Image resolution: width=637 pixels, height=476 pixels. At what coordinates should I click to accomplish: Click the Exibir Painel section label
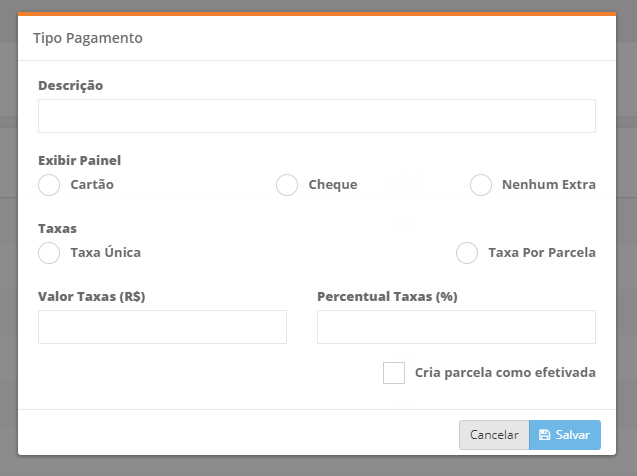click(80, 160)
